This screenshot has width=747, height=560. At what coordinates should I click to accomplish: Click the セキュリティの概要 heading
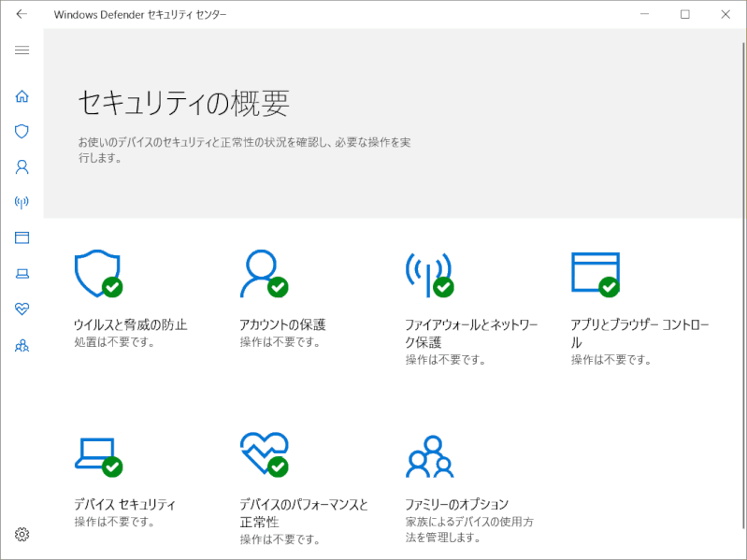click(183, 104)
